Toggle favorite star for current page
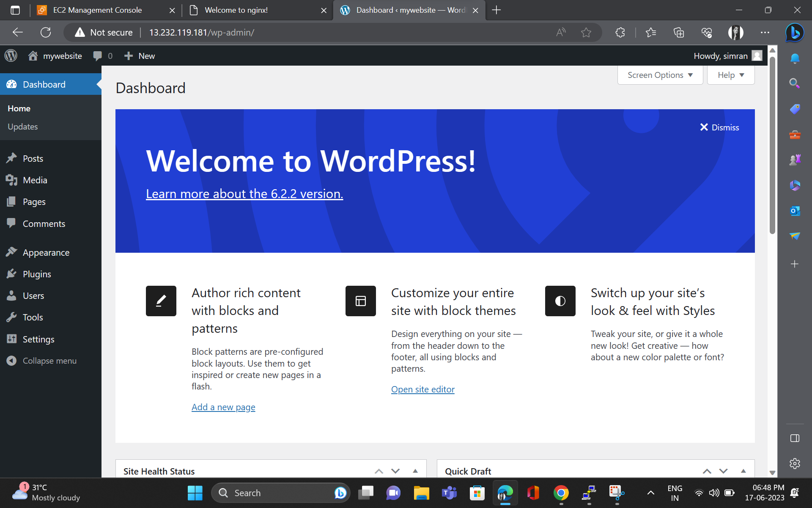 coord(586,32)
